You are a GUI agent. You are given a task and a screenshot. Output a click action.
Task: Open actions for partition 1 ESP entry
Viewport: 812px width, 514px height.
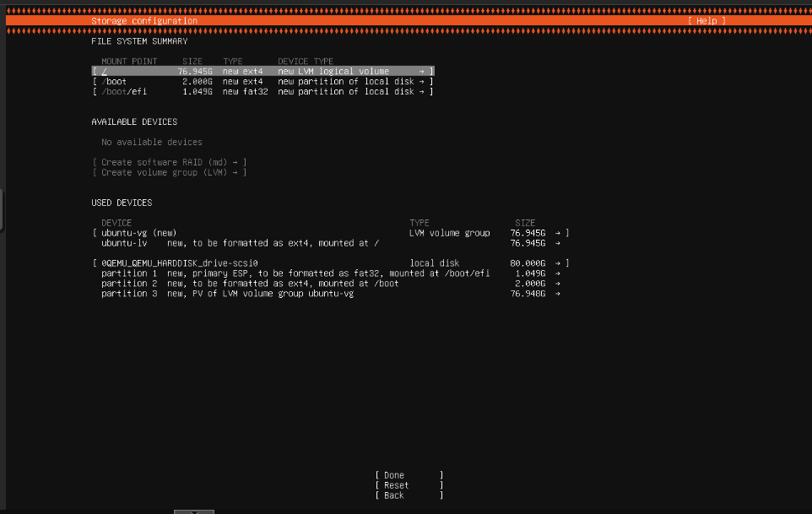click(x=560, y=273)
